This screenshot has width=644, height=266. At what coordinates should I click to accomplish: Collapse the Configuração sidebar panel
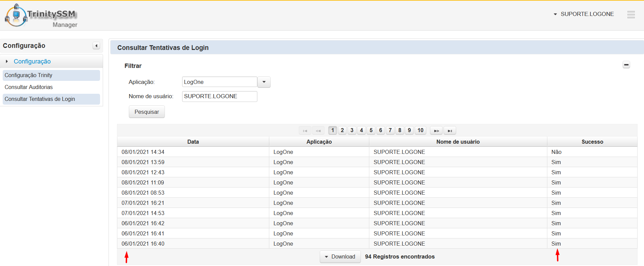(x=96, y=46)
